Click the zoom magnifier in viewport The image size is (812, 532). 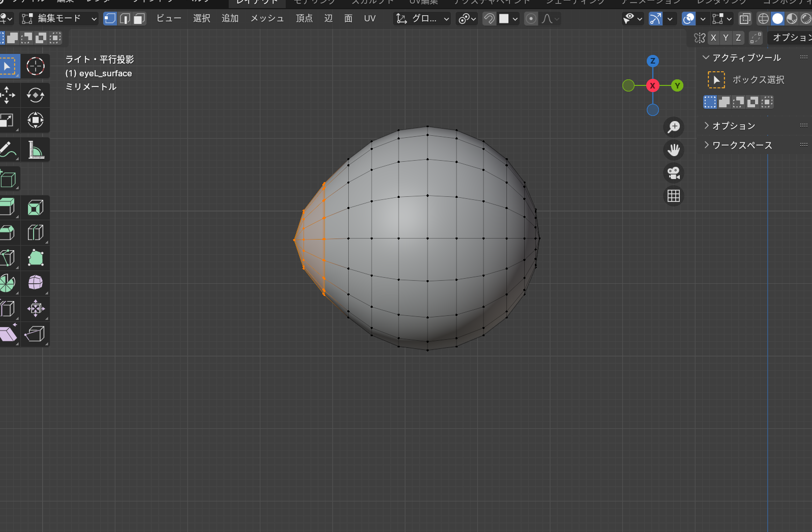pos(674,127)
